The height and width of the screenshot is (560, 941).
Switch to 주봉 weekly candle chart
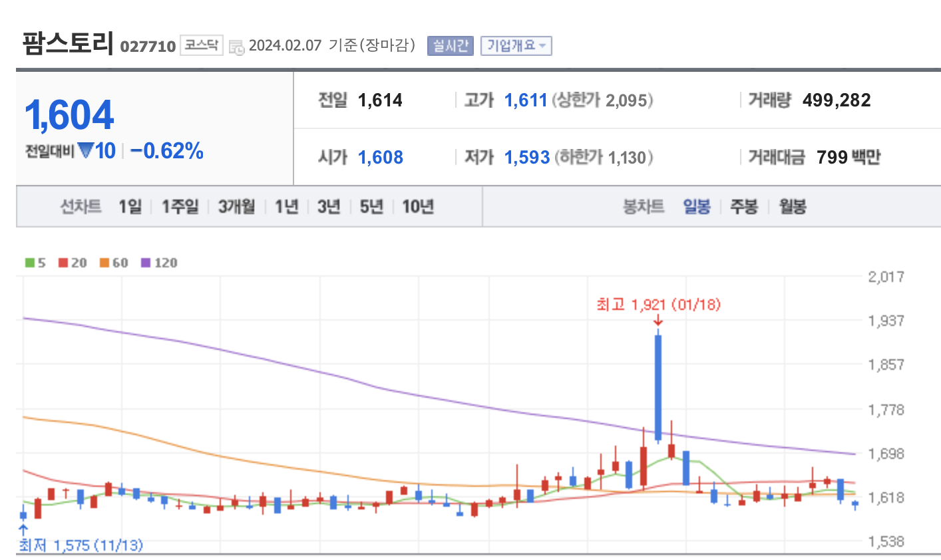click(x=744, y=207)
